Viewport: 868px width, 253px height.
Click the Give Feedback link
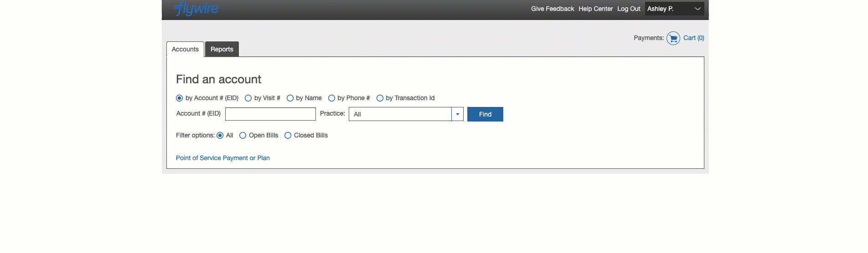[x=552, y=9]
